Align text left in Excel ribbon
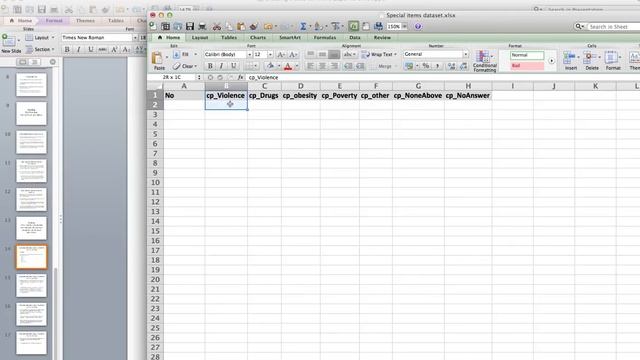The width and height of the screenshot is (640, 360). (310, 66)
